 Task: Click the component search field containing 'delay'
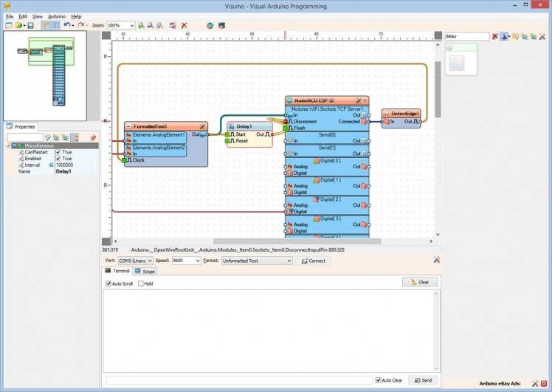pyautogui.click(x=467, y=36)
